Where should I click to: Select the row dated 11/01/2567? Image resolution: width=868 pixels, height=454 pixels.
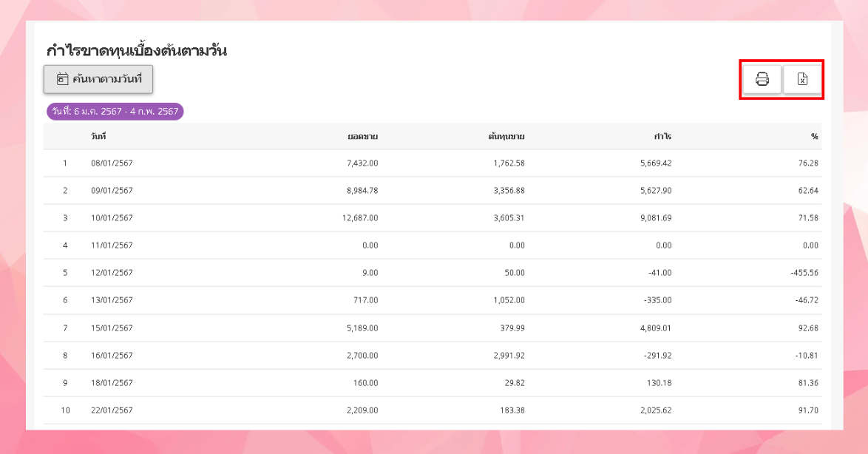(112, 245)
